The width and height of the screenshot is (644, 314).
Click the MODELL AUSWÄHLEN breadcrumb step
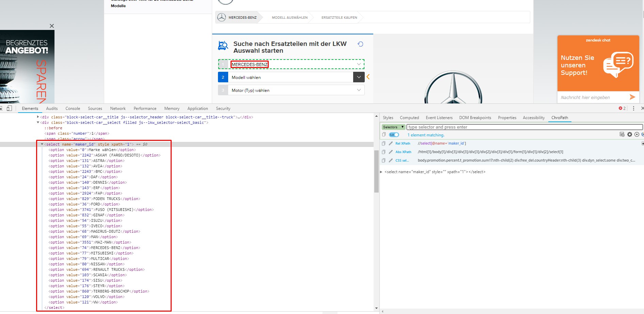(x=289, y=17)
